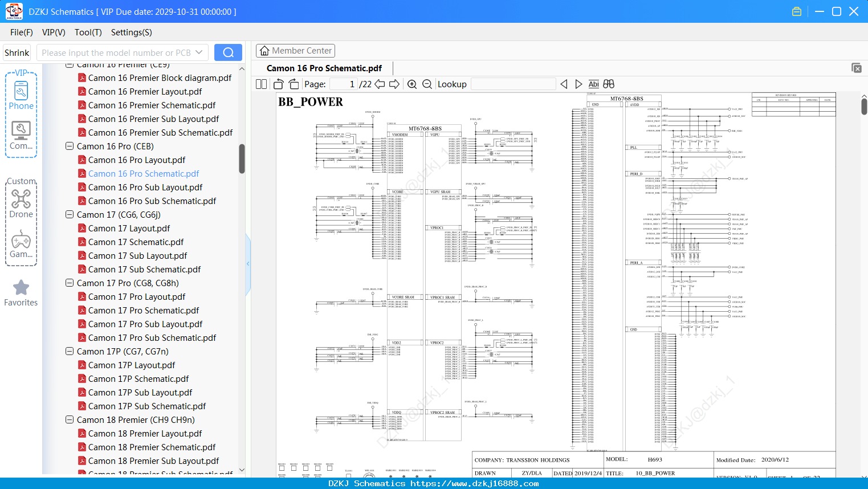Collapse the Camon 18 Premier (CH9 CH9n) folder
This screenshot has height=489, width=868.
click(x=70, y=420)
